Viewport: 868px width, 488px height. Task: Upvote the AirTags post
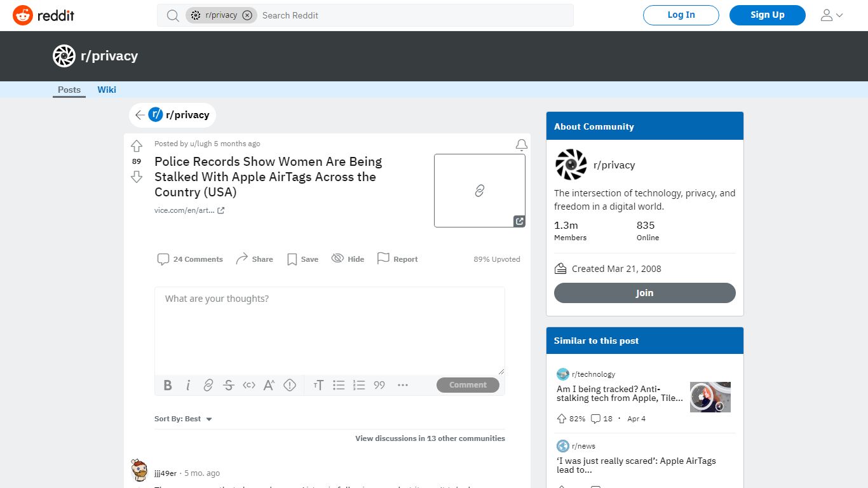(x=137, y=146)
